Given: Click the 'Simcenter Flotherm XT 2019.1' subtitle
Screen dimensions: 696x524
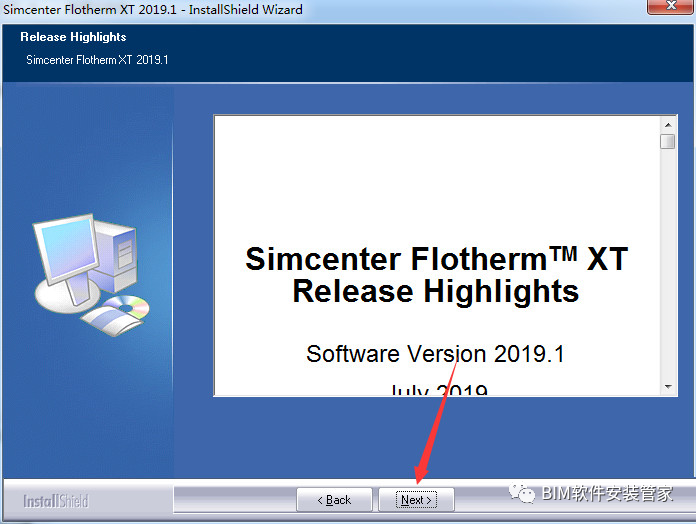Looking at the screenshot, I should point(97,60).
